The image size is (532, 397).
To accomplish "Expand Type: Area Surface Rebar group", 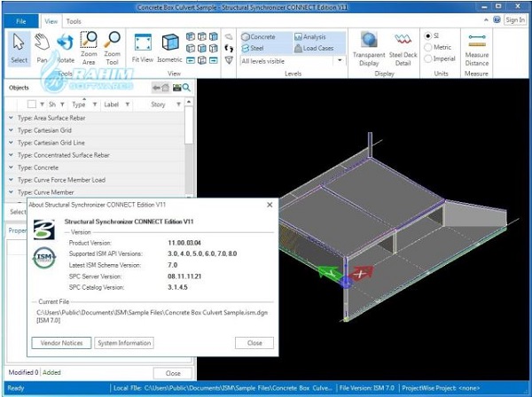I will coord(11,118).
